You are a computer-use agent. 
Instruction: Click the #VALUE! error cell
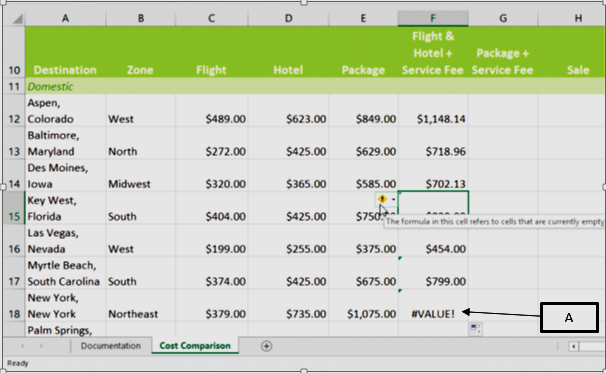[433, 305]
